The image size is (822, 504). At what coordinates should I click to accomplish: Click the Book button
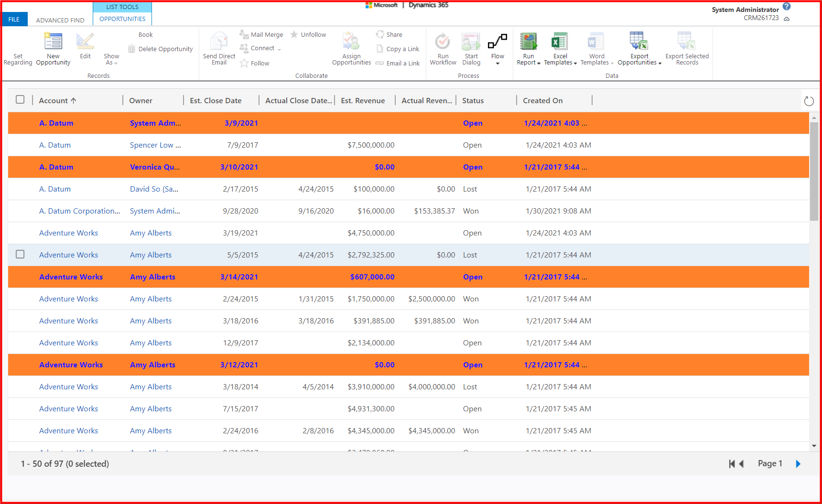coord(145,34)
